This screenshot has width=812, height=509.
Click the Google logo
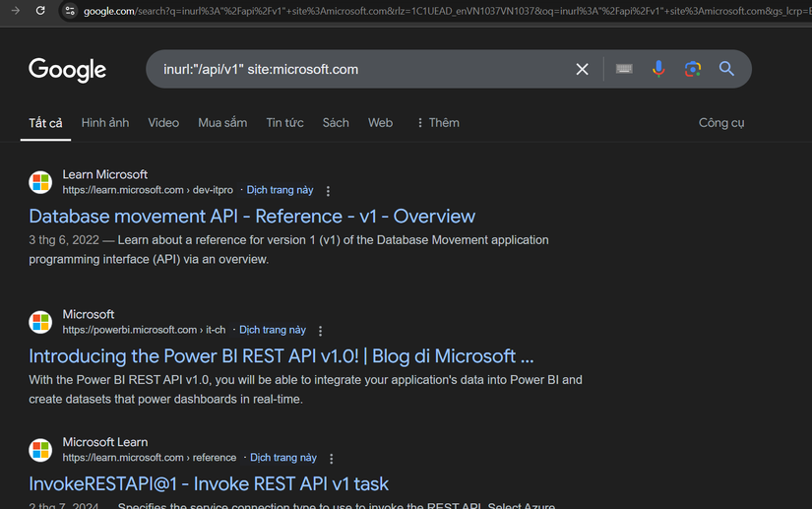coord(67,69)
